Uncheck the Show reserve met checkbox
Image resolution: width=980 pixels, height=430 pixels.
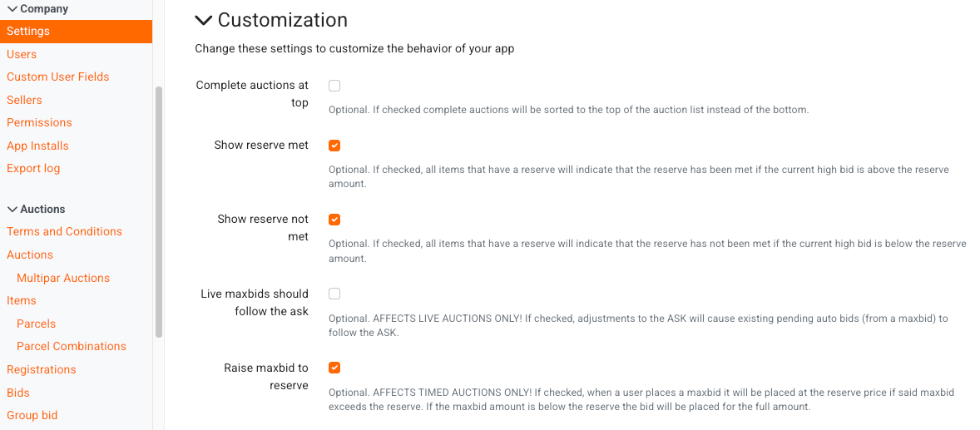[x=334, y=146]
